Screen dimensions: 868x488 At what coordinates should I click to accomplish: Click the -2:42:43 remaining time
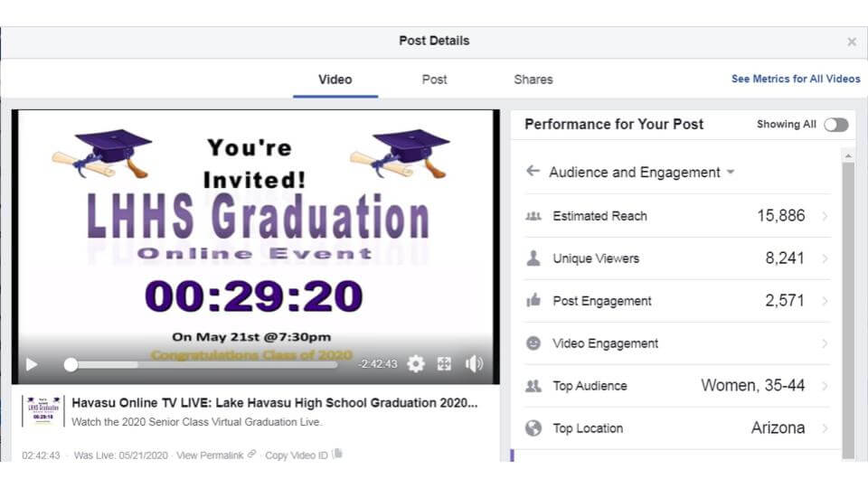pos(377,364)
